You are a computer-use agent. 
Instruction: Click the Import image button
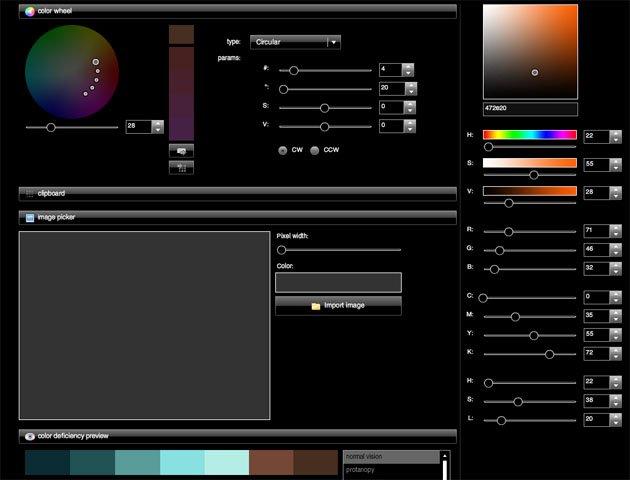(338, 305)
